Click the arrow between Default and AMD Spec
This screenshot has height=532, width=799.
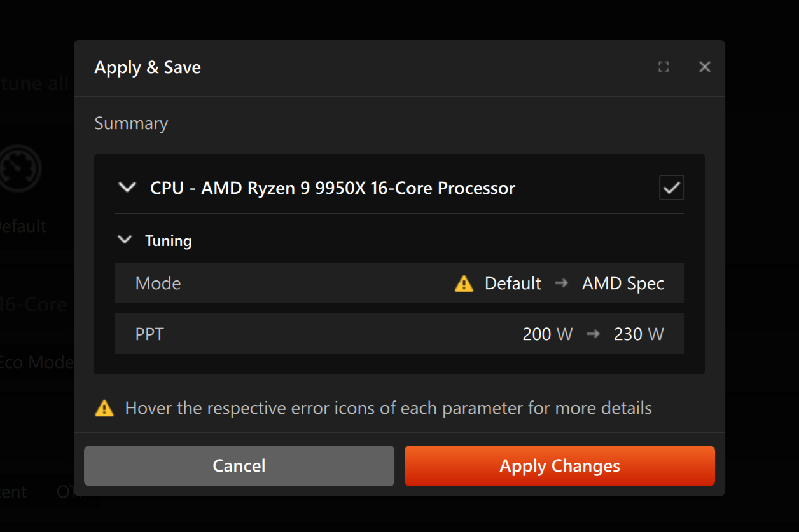tap(562, 283)
